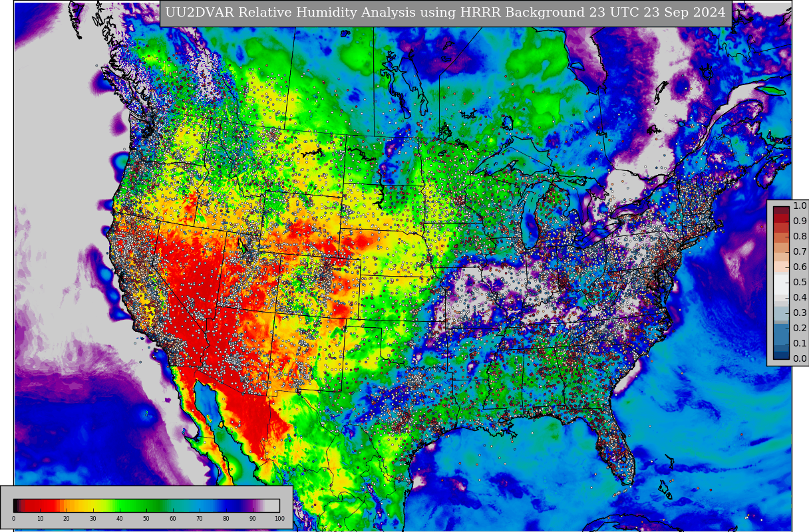Pick the purple band above 90 on humidity colorbar

coord(253,505)
